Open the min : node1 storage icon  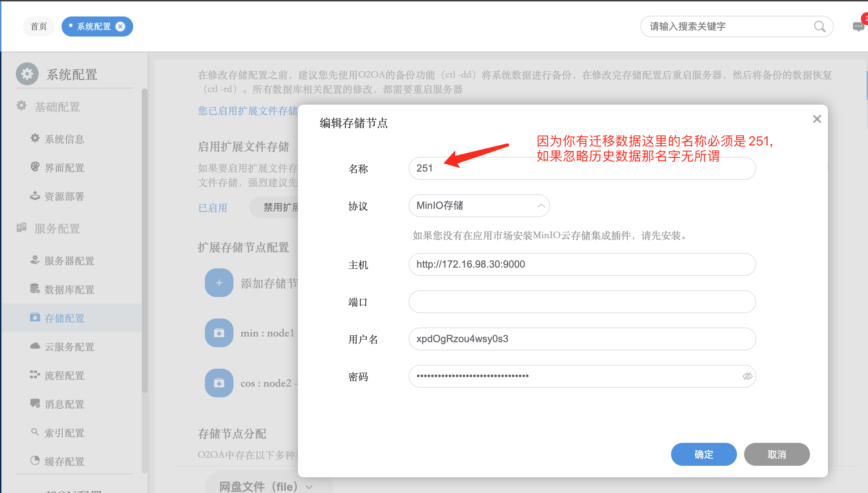219,333
